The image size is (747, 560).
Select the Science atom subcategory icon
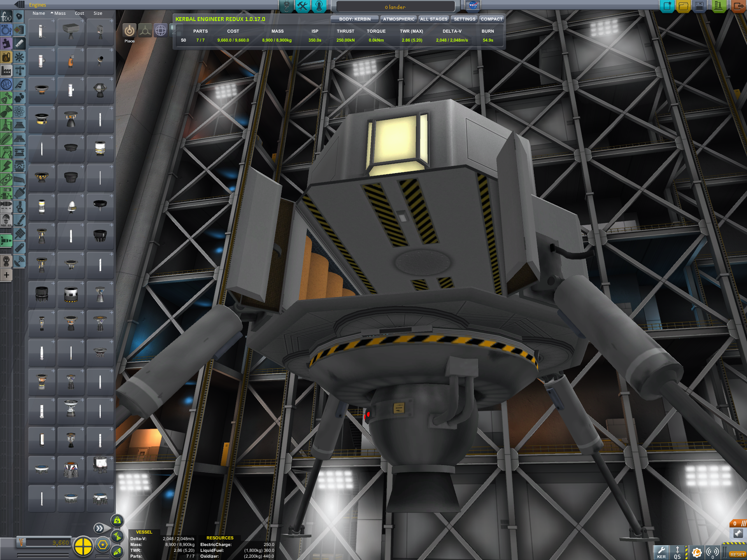coord(19,112)
